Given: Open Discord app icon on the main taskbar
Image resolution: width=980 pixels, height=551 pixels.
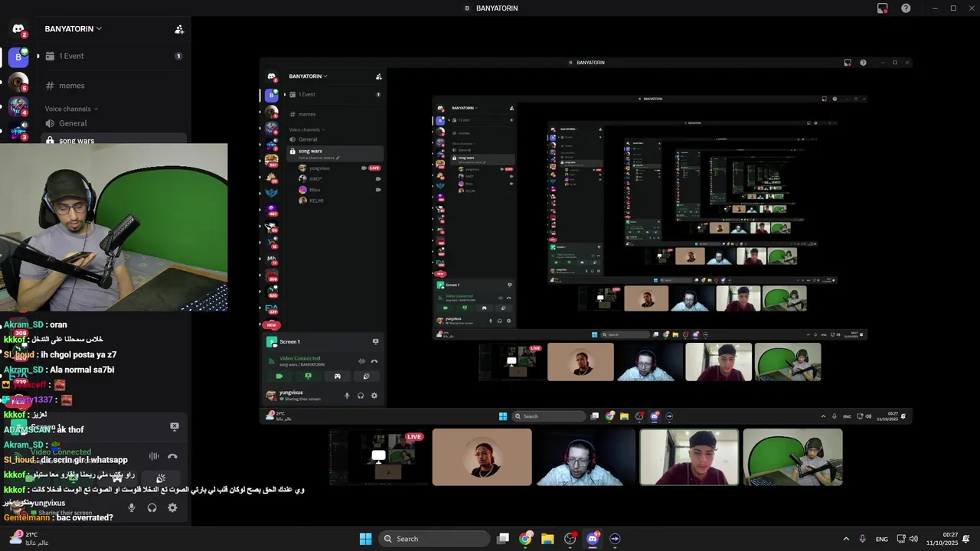Looking at the screenshot, I should 593,539.
